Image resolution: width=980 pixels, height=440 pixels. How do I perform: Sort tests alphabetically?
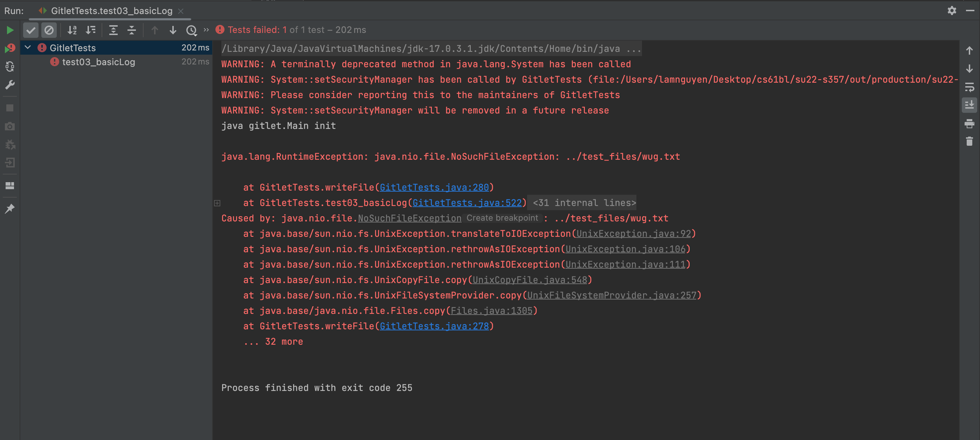point(72,30)
